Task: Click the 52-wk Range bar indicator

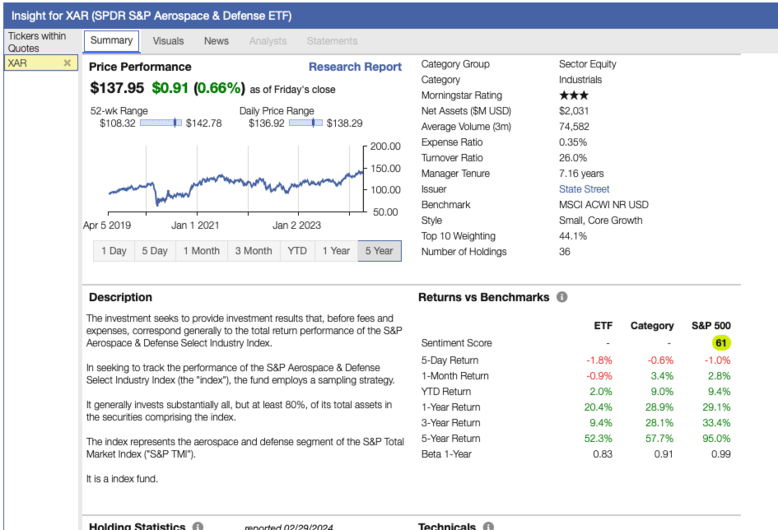Action: tap(161, 123)
